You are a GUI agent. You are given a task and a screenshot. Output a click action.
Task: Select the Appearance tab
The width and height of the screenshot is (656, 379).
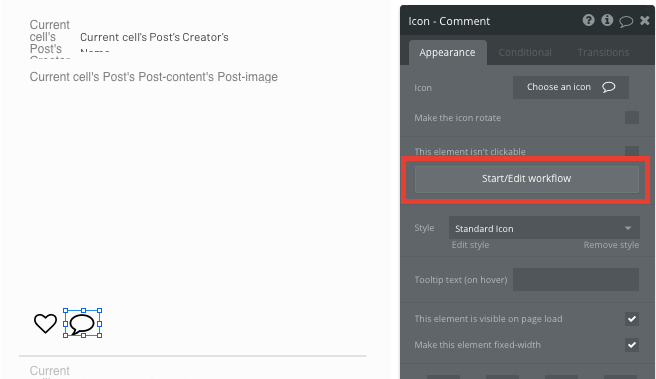(x=447, y=53)
